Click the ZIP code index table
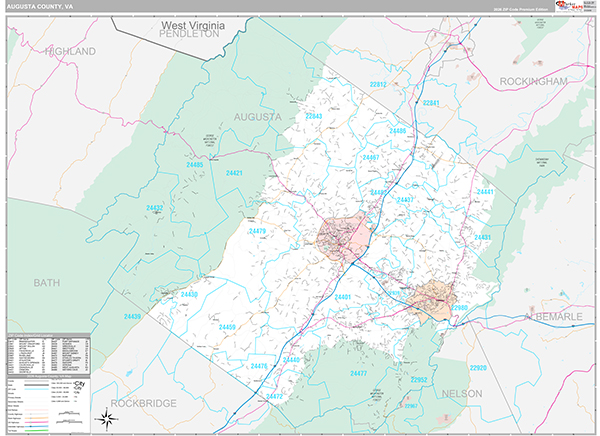The width and height of the screenshot is (600, 436). tap(48, 350)
